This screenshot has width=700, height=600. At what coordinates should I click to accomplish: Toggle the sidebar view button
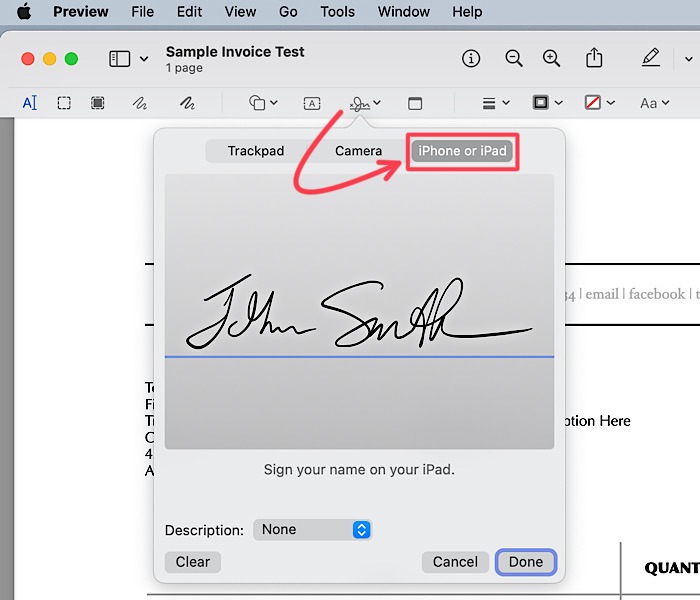[120, 58]
